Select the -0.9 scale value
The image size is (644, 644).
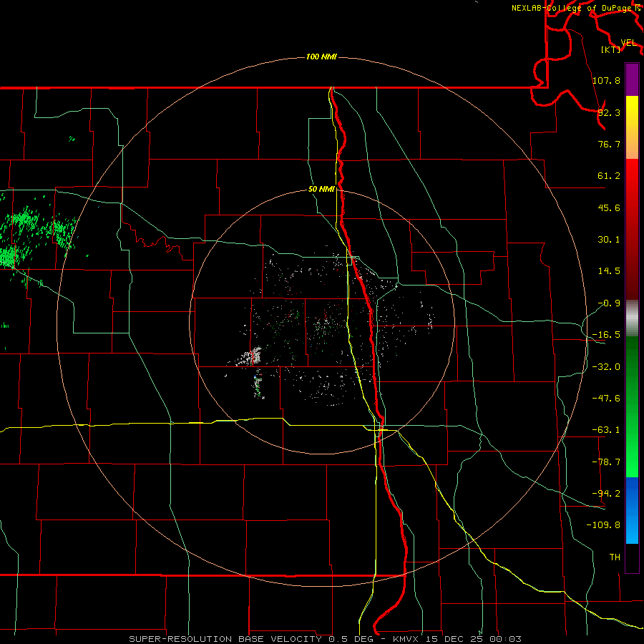609,303
